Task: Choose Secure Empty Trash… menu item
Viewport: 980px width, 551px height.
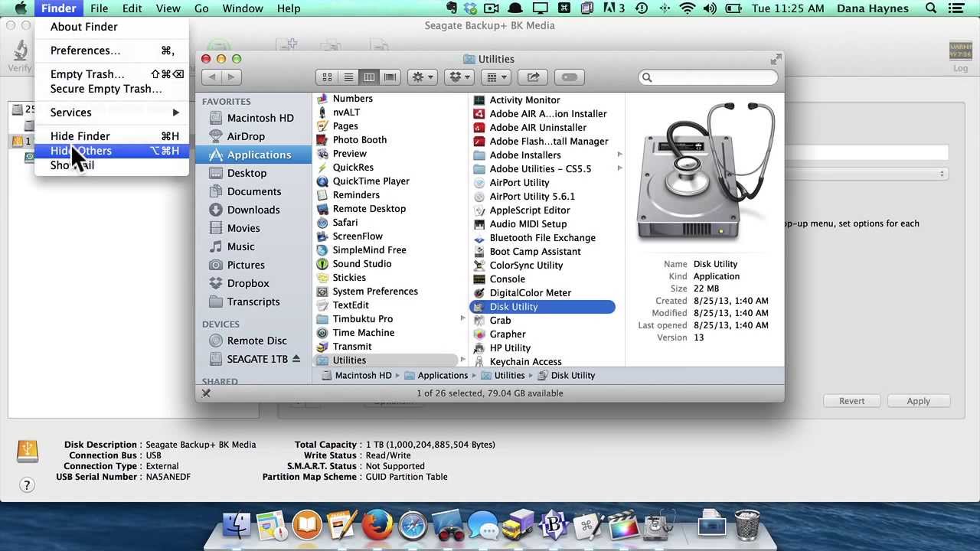Action: point(111,89)
